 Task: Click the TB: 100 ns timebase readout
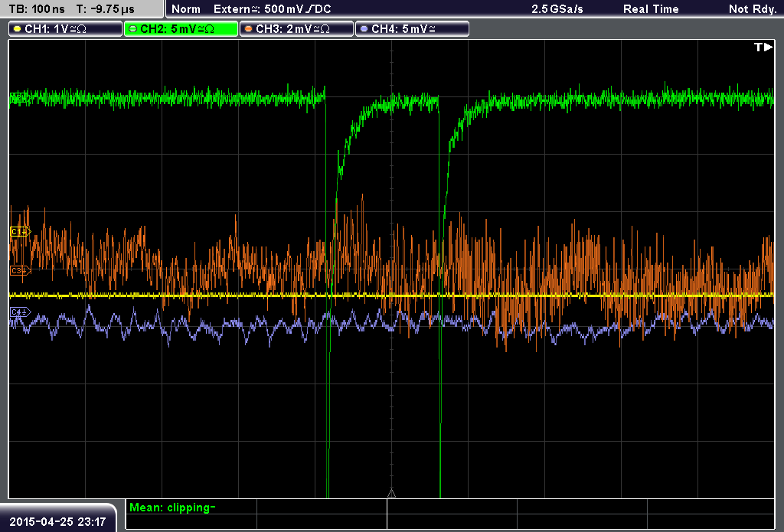point(37,9)
